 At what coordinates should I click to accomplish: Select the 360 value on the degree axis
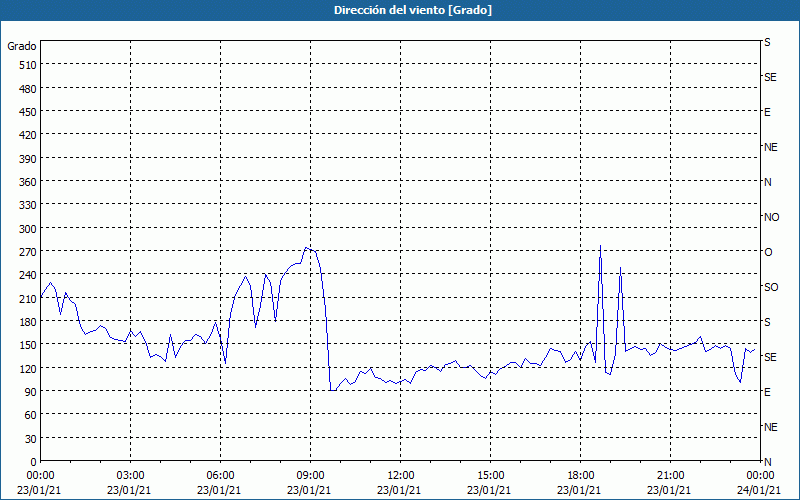[x=28, y=182]
